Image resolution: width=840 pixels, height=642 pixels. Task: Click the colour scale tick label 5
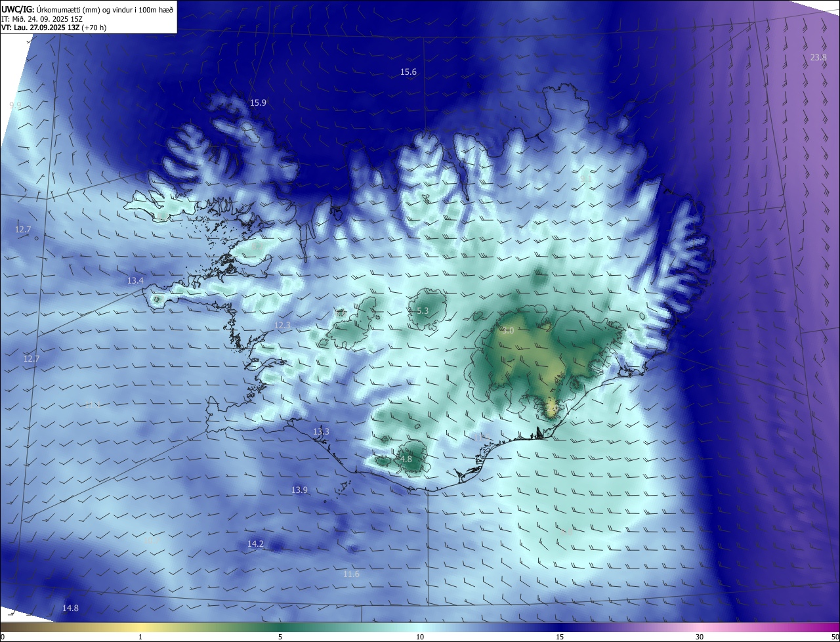pos(280,637)
